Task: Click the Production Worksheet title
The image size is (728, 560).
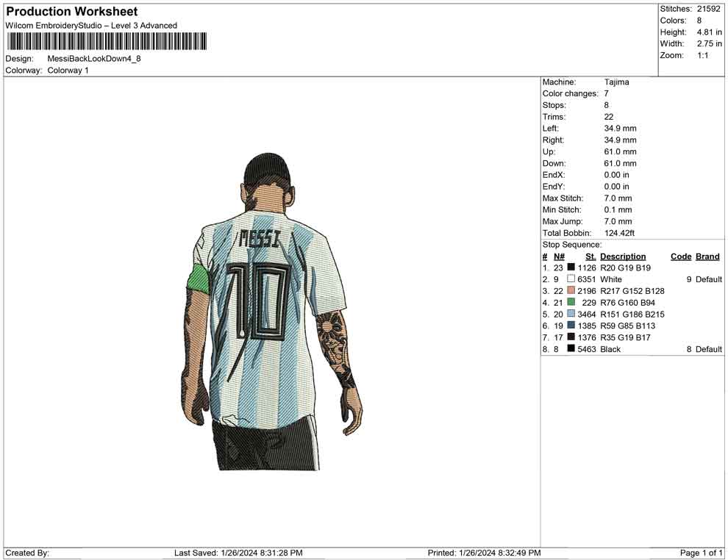Action: tap(72, 12)
